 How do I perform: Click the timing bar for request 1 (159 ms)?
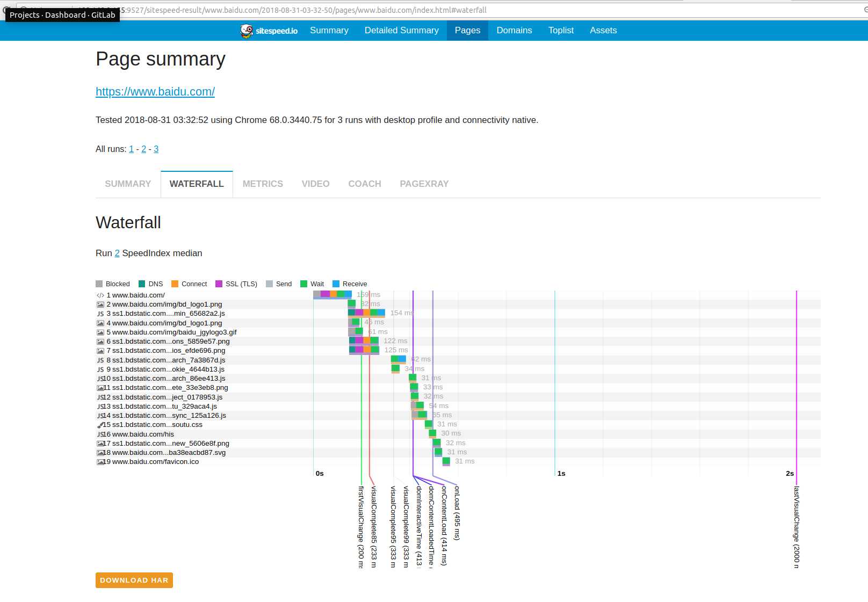[332, 294]
